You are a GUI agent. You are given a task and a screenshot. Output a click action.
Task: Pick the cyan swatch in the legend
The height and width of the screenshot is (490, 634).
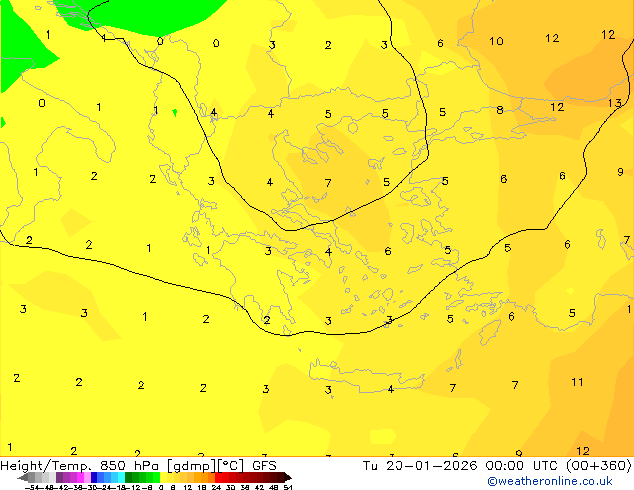click(x=122, y=477)
